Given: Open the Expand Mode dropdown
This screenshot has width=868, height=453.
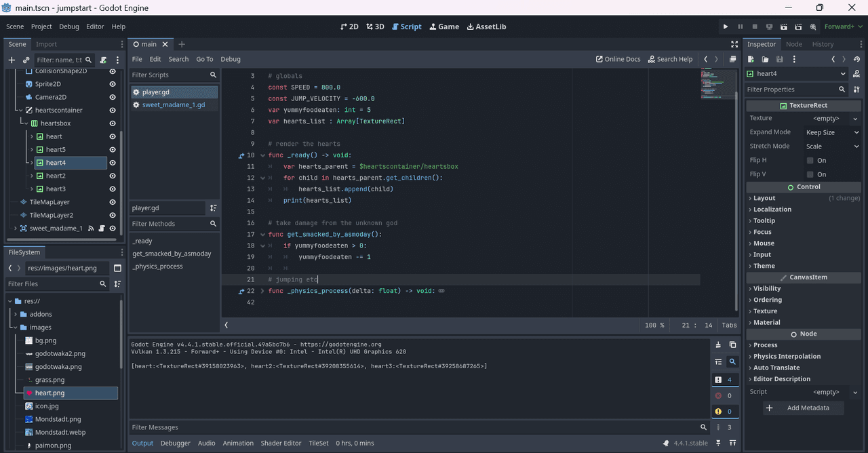Looking at the screenshot, I should 832,132.
